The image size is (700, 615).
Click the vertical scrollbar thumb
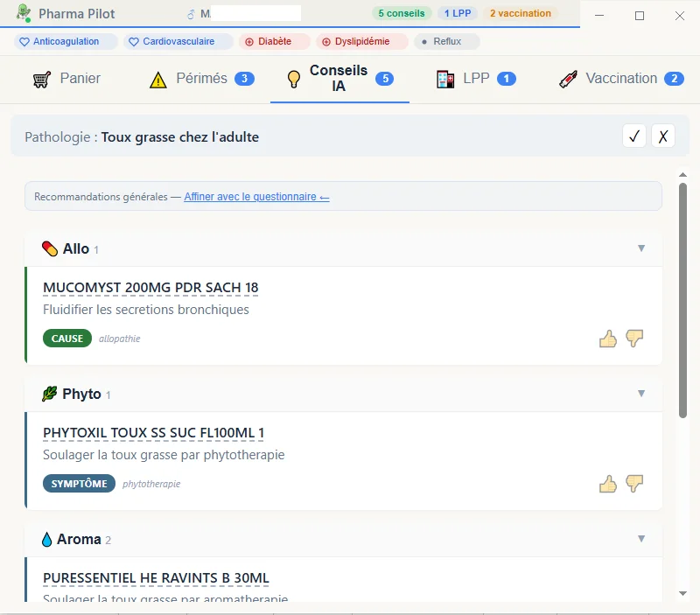point(682,300)
